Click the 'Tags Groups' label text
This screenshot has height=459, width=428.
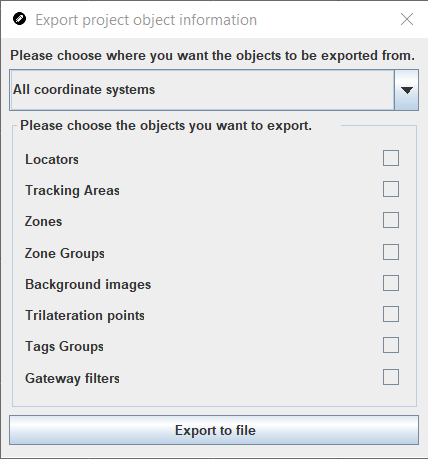tap(64, 347)
